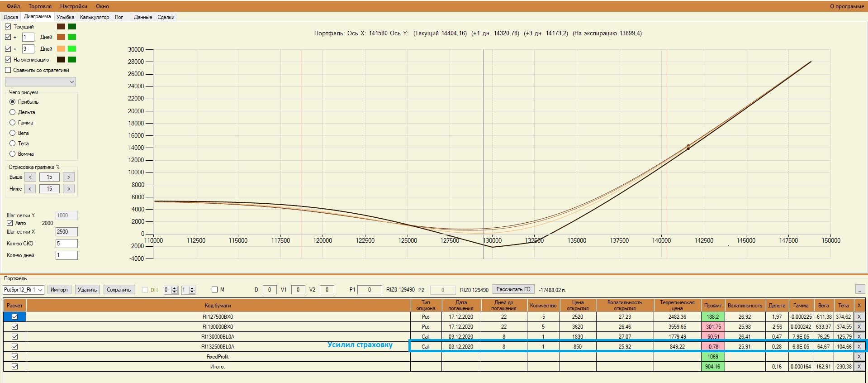
Task: Switch to the Улыбка tab
Action: [x=66, y=17]
